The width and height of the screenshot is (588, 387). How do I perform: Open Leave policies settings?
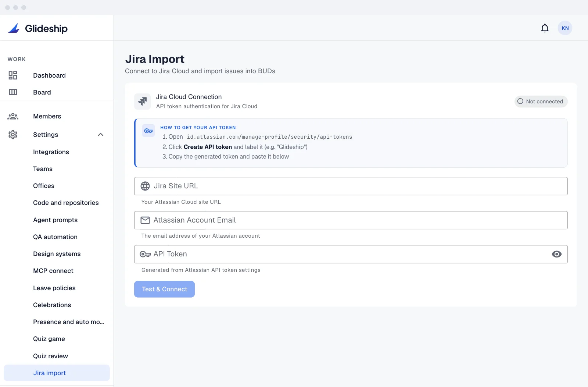point(54,288)
